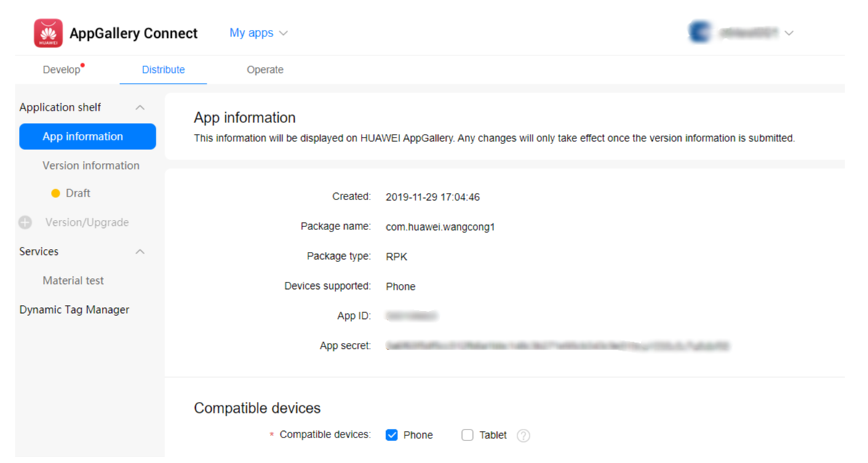
Task: Click the blurred App ID value
Action: point(412,316)
